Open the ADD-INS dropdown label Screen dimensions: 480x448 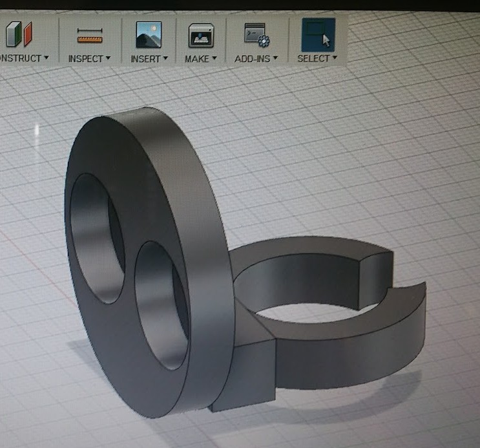[256, 58]
